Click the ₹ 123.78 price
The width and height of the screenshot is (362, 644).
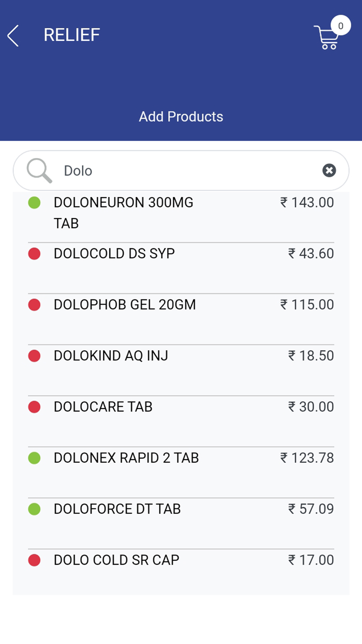coord(307,458)
